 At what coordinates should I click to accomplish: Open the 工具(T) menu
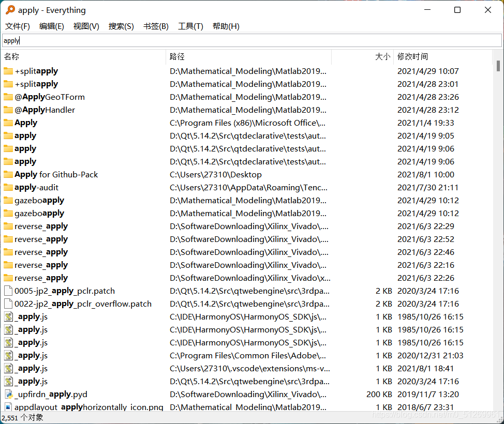(190, 26)
